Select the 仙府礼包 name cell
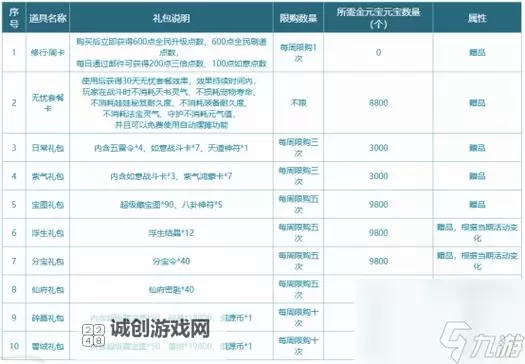This screenshot has height=364, width=525. 48,289
